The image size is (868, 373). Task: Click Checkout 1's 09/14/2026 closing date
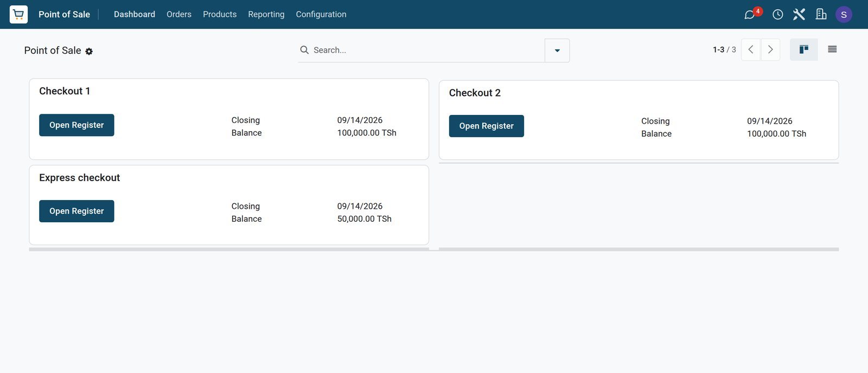[x=360, y=120]
